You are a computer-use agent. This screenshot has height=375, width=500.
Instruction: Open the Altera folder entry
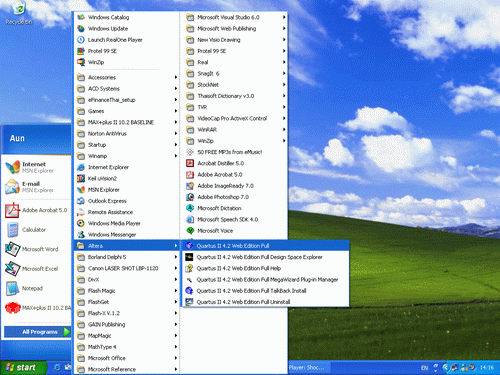[127, 246]
